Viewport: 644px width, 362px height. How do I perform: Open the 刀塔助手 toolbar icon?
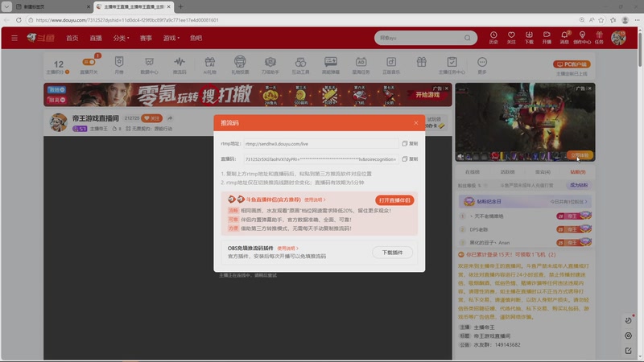(x=270, y=65)
